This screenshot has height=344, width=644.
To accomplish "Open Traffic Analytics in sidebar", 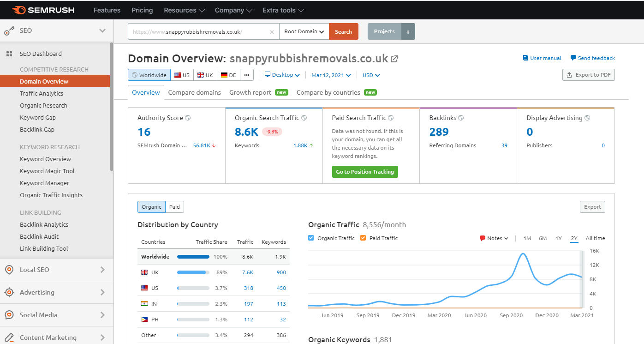I will click(42, 93).
